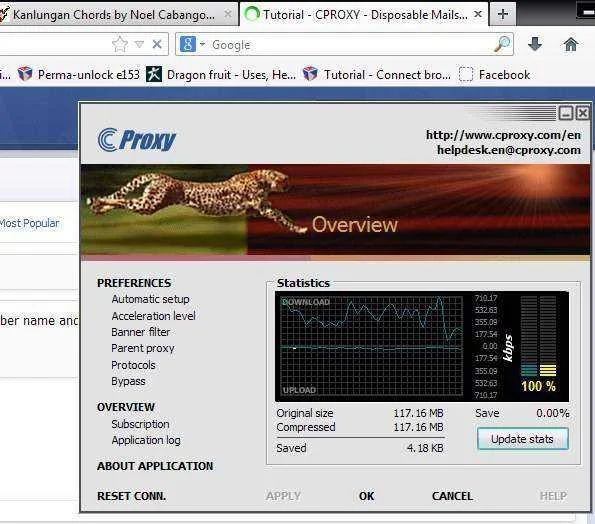Click the download/upload kbps graph
Viewport: 595px width, 524px height.
(x=371, y=346)
